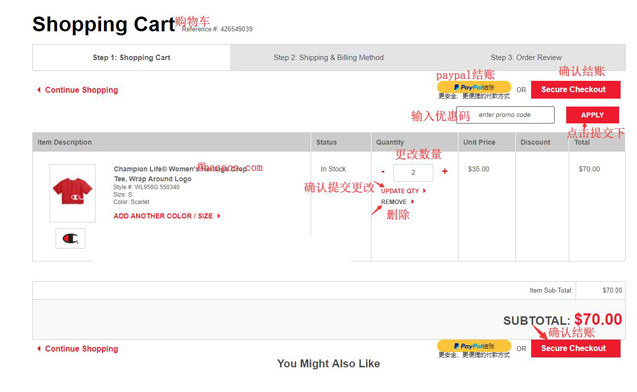The height and width of the screenshot is (392, 637).
Task: Open the red Champion tee product thumbnail
Action: pyautogui.click(x=73, y=193)
